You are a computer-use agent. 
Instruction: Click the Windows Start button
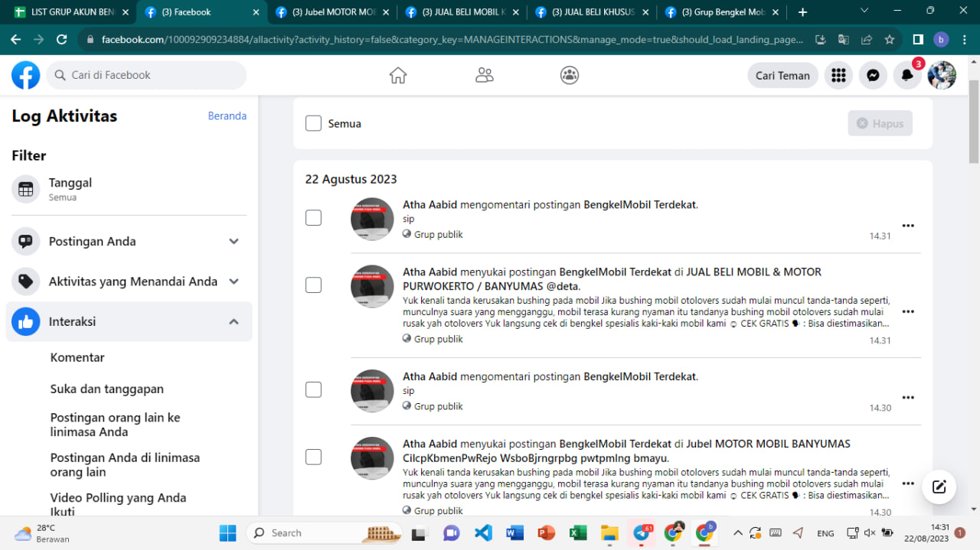click(x=227, y=532)
